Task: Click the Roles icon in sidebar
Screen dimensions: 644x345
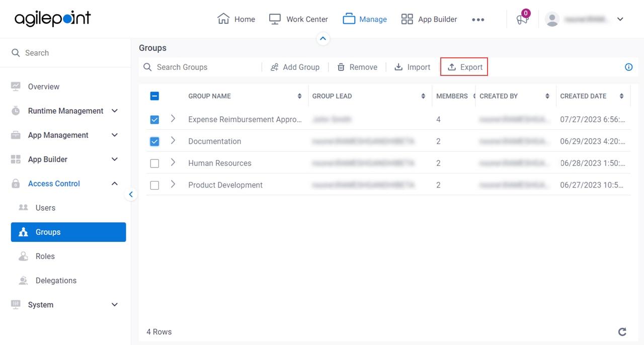Action: (23, 256)
